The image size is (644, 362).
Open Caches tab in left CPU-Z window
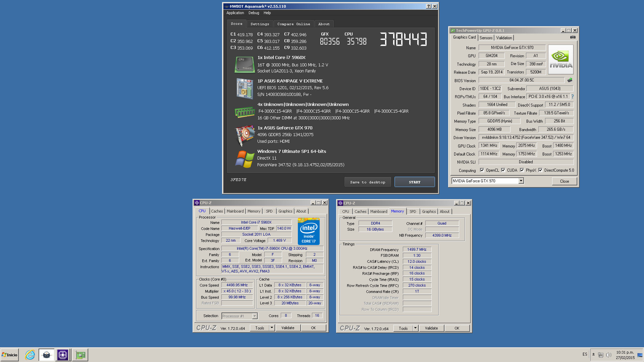tap(217, 211)
